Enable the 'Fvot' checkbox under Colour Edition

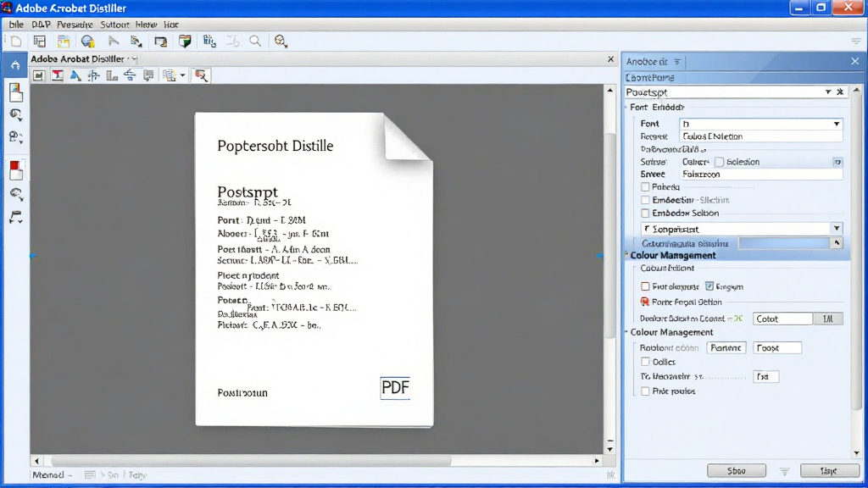pyautogui.click(x=645, y=286)
